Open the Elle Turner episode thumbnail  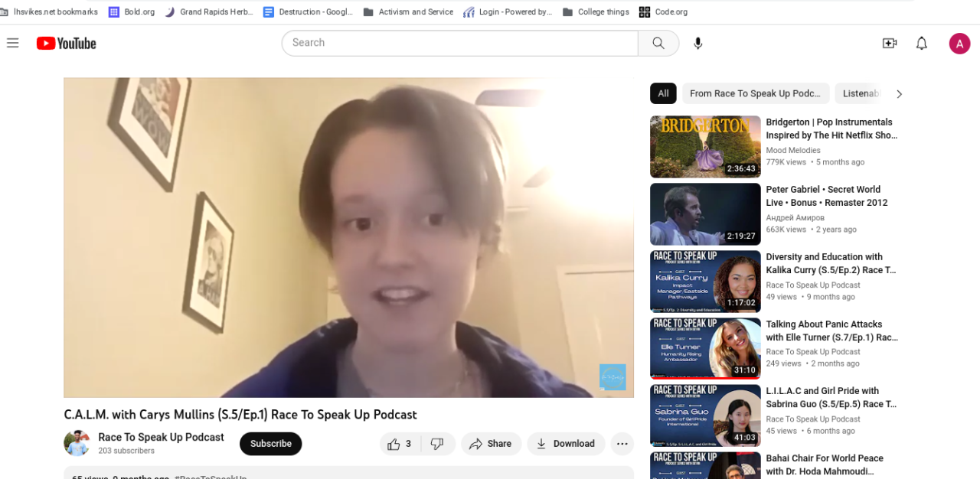coord(705,349)
